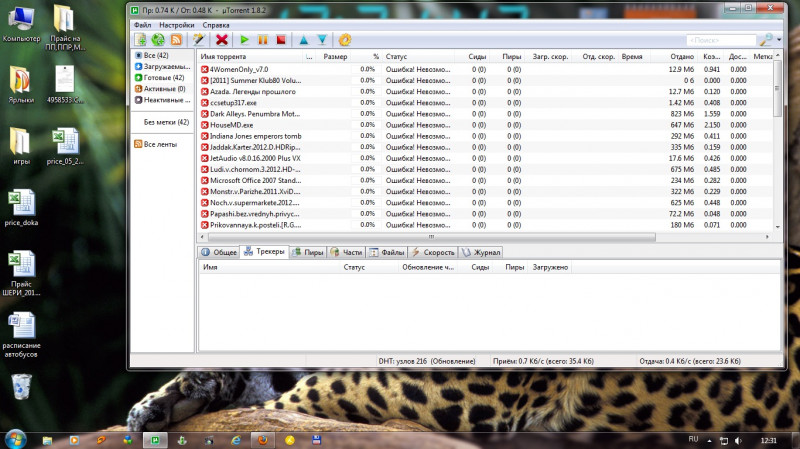800x449 pixels.
Task: Switch to the Журнал tab
Action: click(x=481, y=252)
